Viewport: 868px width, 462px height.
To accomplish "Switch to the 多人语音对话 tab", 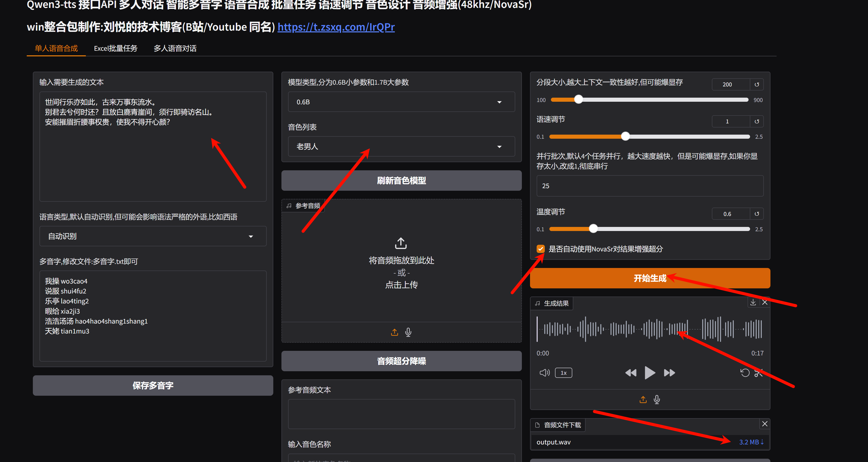I will pyautogui.click(x=175, y=48).
